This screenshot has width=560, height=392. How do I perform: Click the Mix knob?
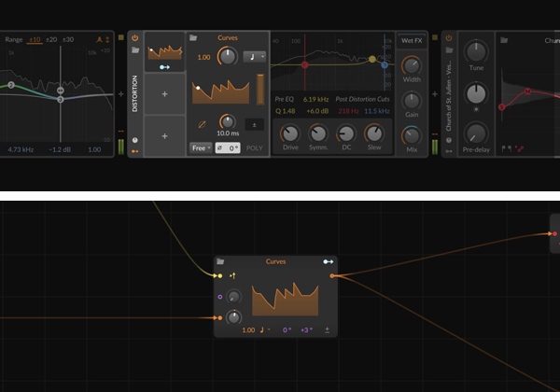[412, 135]
